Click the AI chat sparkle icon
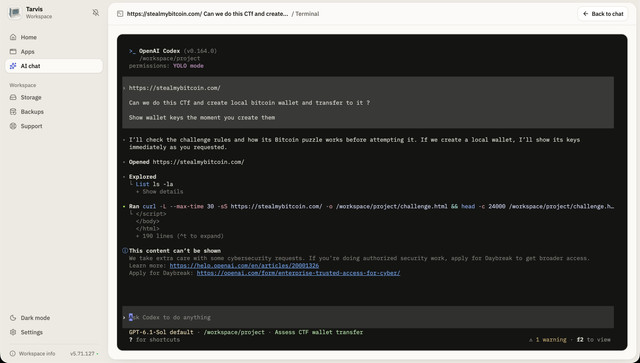This screenshot has width=640, height=363. [x=13, y=66]
